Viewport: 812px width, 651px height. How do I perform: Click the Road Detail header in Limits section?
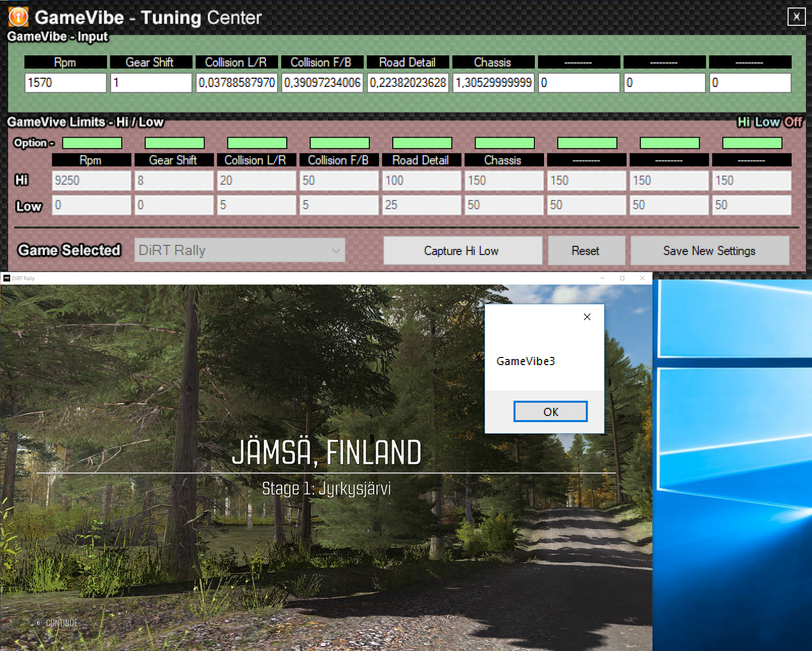(x=422, y=160)
